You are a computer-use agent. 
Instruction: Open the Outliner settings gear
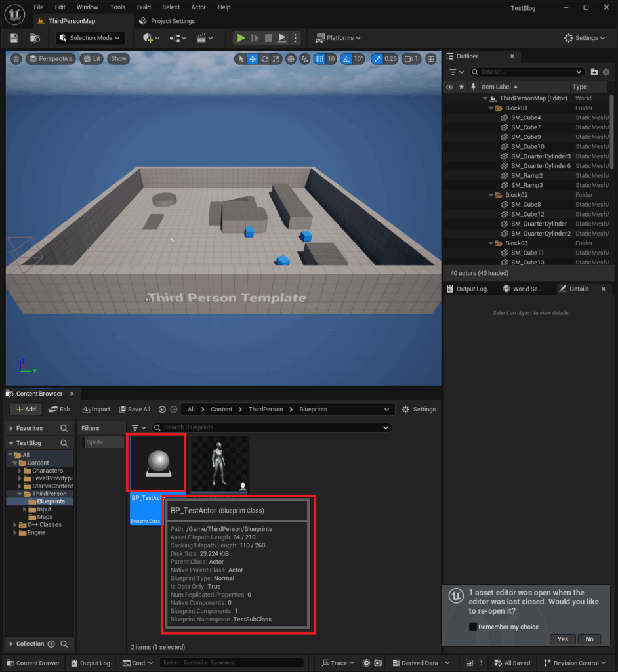(x=606, y=72)
